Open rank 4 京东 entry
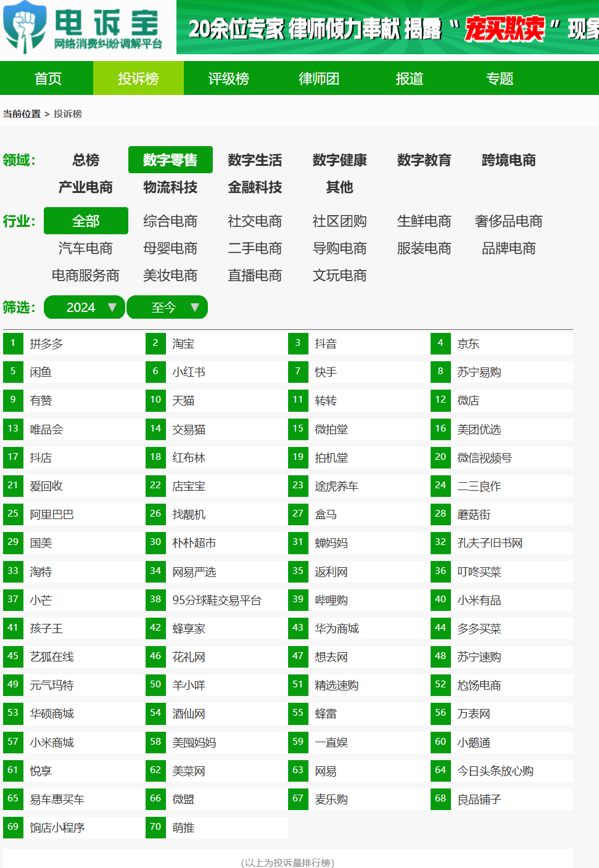Viewport: 599px width, 868px height. pos(502,344)
